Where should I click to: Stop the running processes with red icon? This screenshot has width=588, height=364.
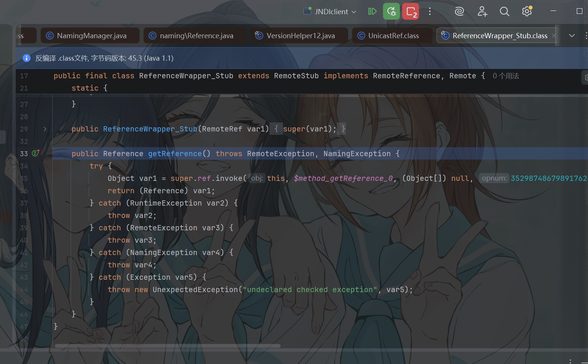click(410, 11)
